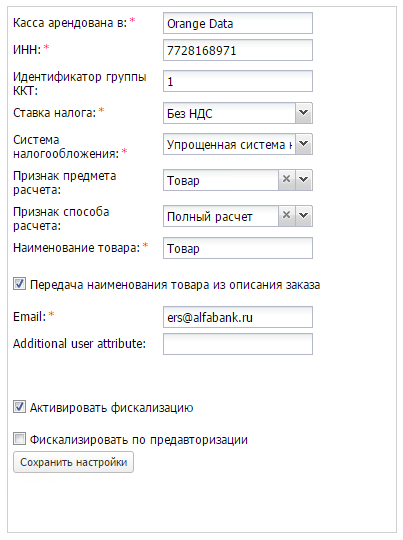Image resolution: width=403 pixels, height=540 pixels.
Task: Focus the Email input field
Action: (x=238, y=317)
